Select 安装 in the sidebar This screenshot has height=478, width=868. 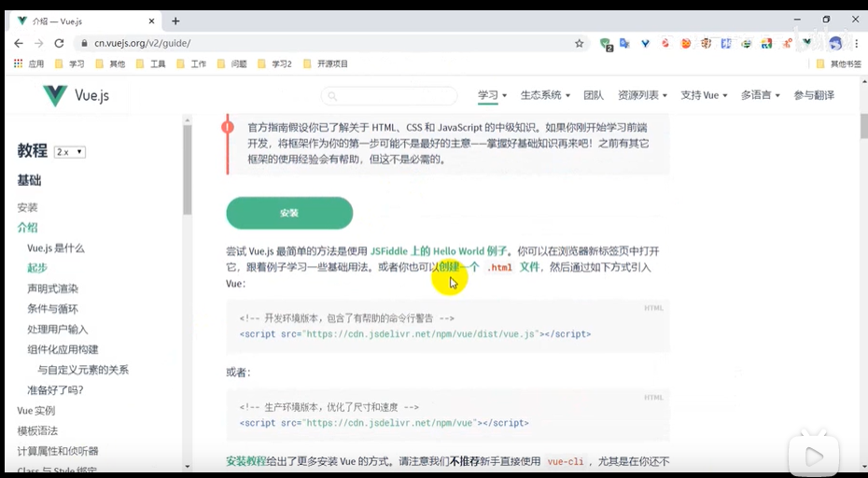click(x=27, y=207)
